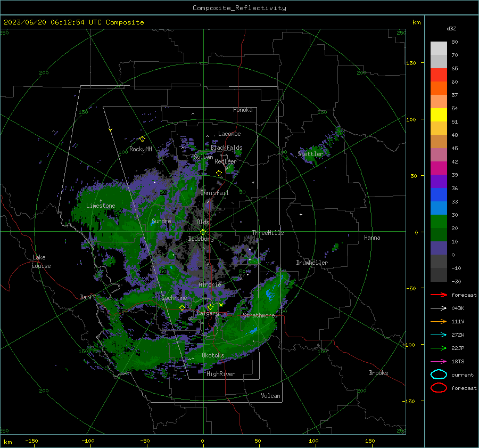Select red swatch between 65 and 60 dBZ
This screenshot has height=448, width=479.
click(x=439, y=75)
